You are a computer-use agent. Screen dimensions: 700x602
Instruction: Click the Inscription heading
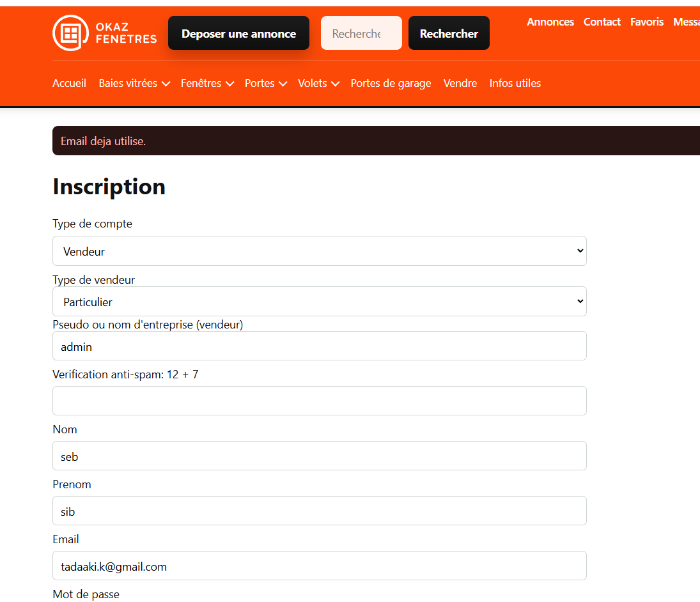coord(109,187)
